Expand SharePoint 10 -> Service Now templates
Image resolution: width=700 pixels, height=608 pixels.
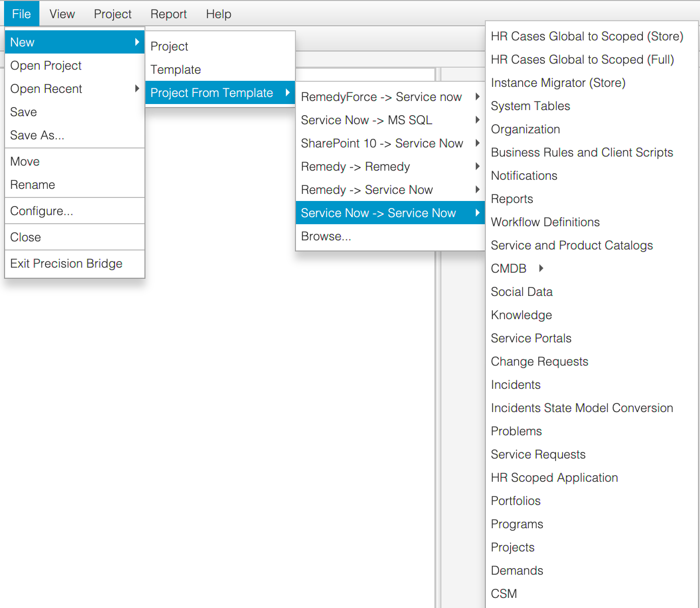[x=390, y=143]
